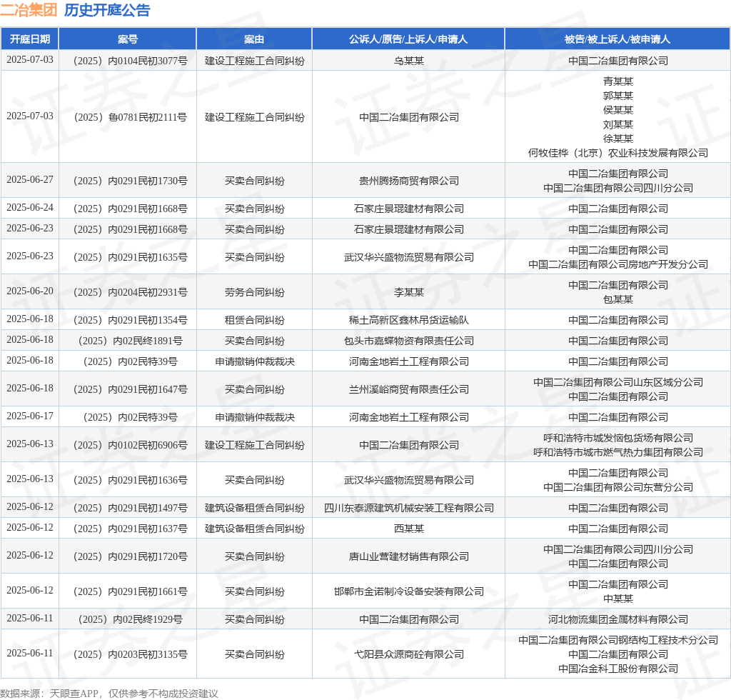This screenshot has width=731, height=700.
Task: Click the 开庭日期 column header
Action: pos(30,39)
